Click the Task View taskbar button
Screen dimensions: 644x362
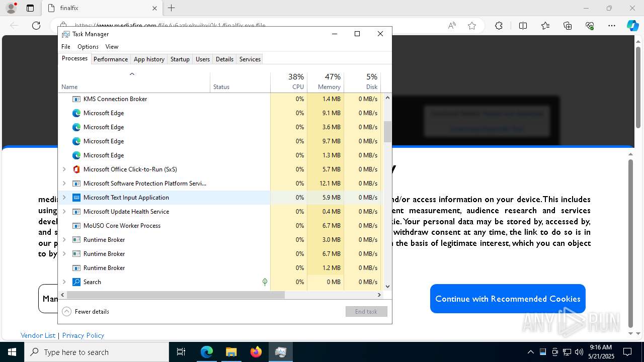[x=181, y=352]
